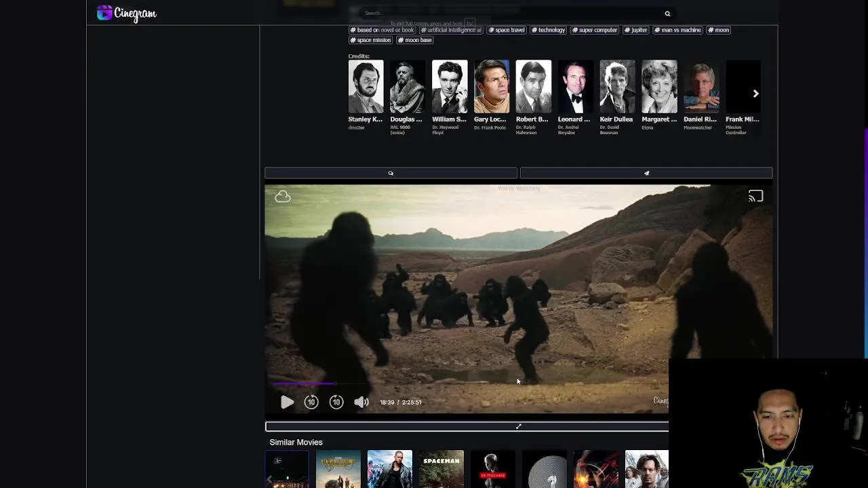Open the first dark similar movie poster
Image resolution: width=868 pixels, height=488 pixels.
pos(287,469)
